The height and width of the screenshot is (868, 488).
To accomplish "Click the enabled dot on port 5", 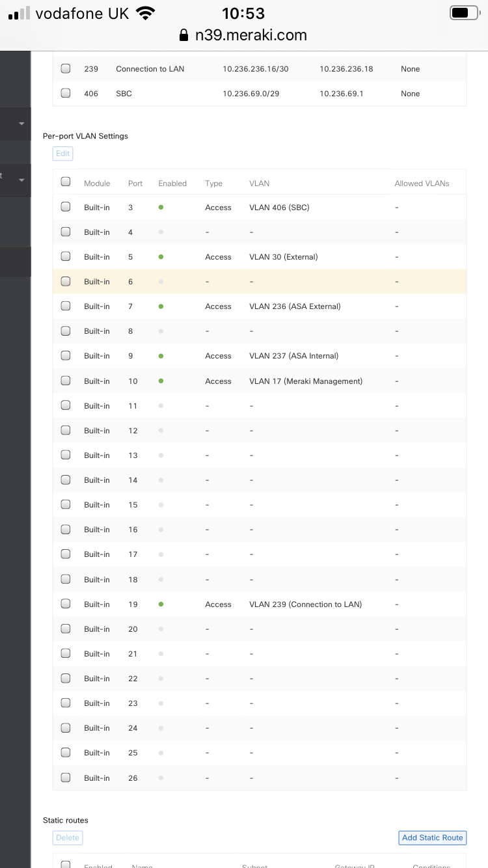I will pyautogui.click(x=161, y=256).
